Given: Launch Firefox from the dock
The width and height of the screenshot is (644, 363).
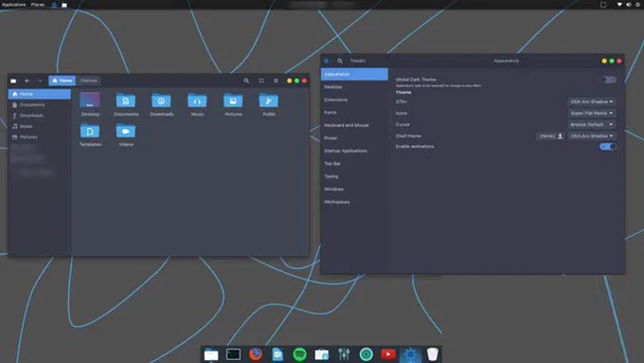Looking at the screenshot, I should pyautogui.click(x=256, y=354).
